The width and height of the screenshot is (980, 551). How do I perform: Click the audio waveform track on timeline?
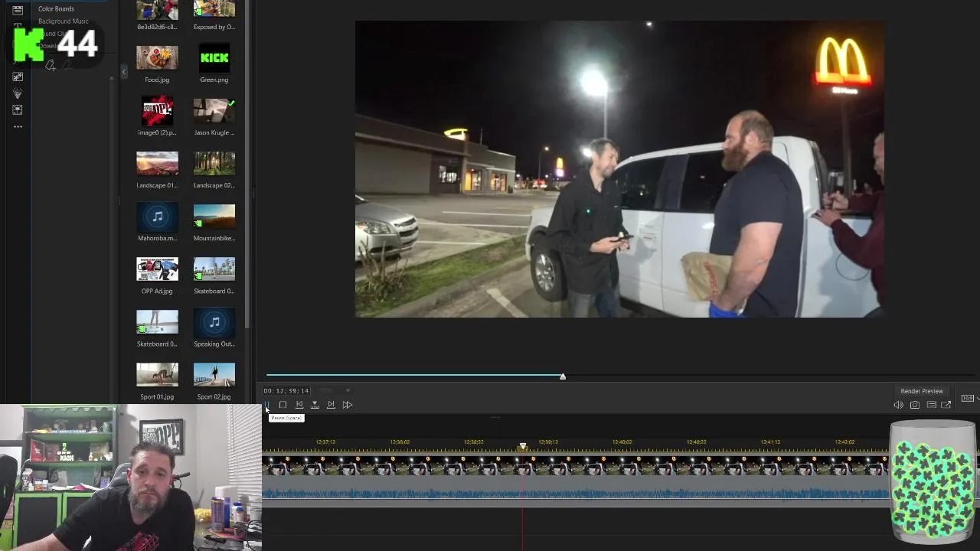click(576, 492)
